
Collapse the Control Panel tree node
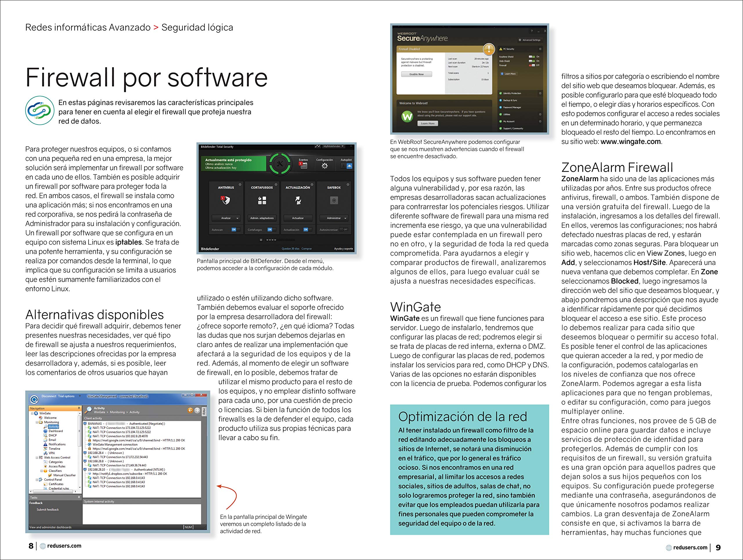click(37, 479)
